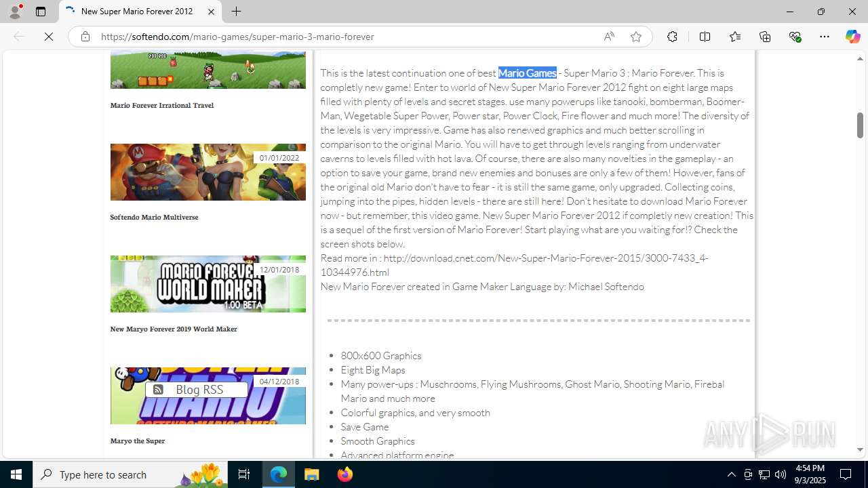Open the tab actions menu icon
Screen dimensions: 868x488
click(x=41, y=12)
